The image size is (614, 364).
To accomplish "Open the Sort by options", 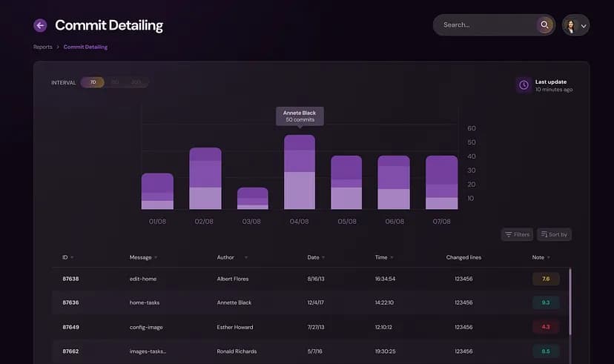I will coord(554,234).
